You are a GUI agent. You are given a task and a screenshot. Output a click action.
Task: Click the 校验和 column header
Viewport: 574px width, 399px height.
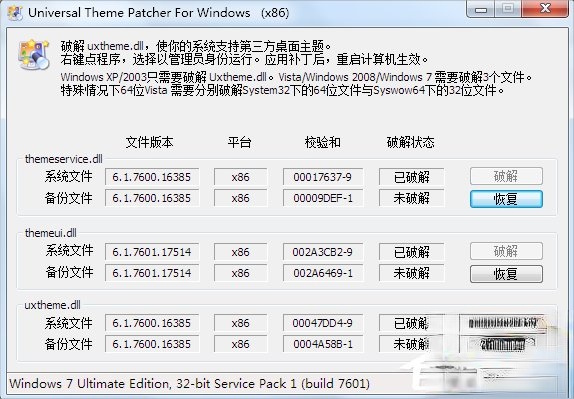pos(323,142)
